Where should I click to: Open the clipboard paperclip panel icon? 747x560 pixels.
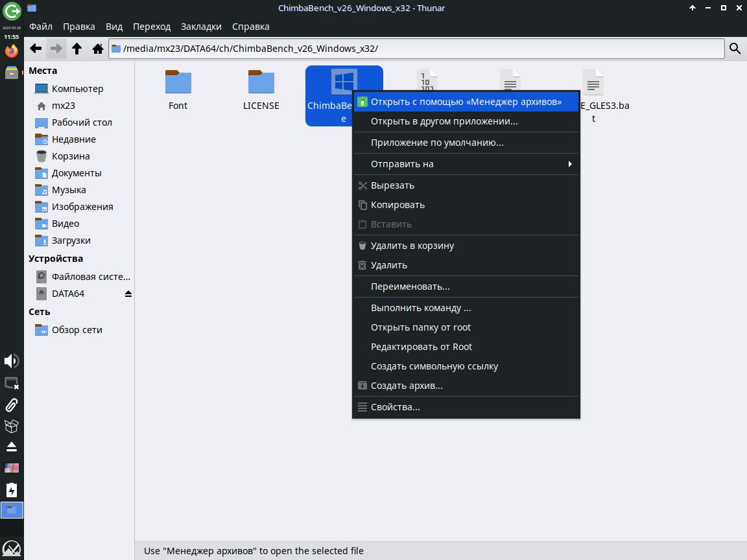coord(12,404)
